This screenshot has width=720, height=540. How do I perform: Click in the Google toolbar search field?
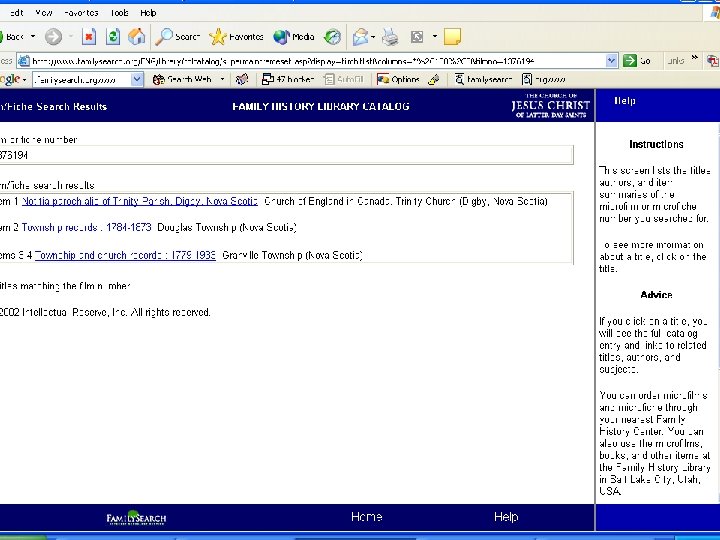point(82,79)
